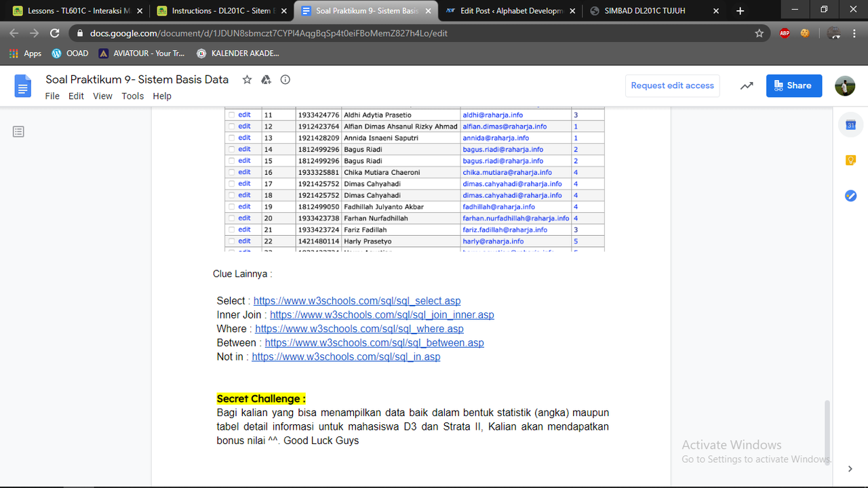The height and width of the screenshot is (488, 868).
Task: Open the sql_select.asp link
Action: tap(357, 301)
